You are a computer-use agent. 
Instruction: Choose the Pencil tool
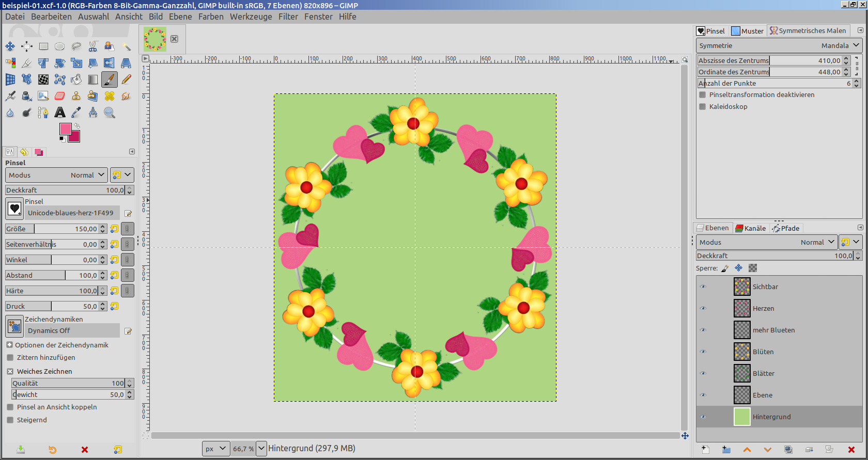coord(126,80)
